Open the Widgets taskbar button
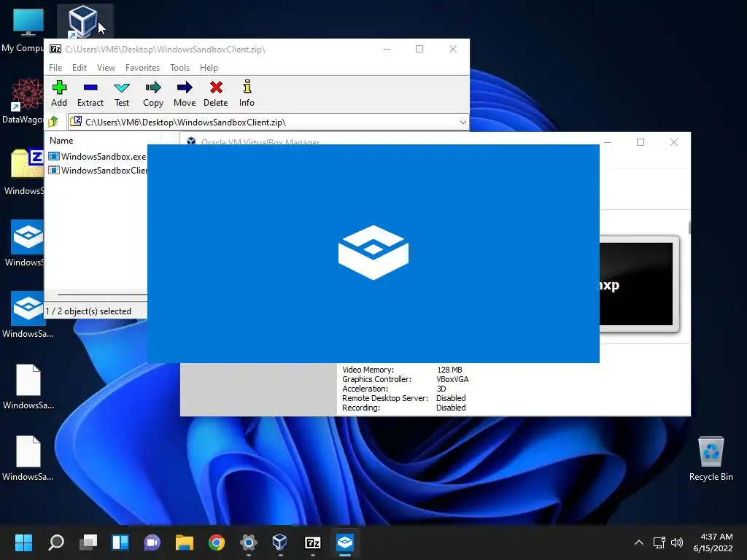Screen dimensions: 747x560 (x=120, y=542)
